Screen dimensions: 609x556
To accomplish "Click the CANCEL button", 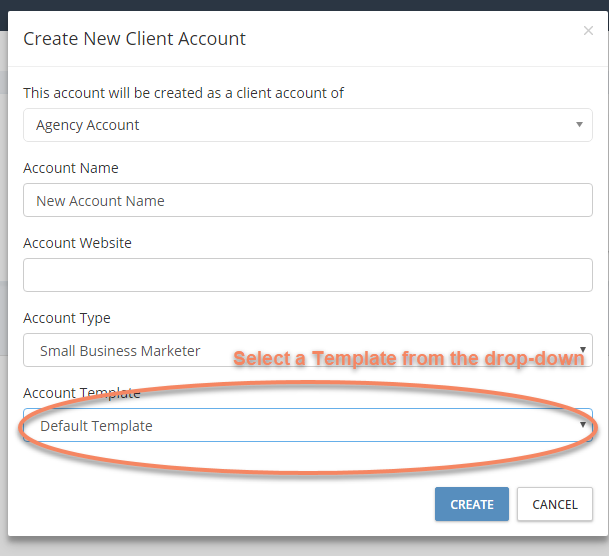I will click(555, 504).
